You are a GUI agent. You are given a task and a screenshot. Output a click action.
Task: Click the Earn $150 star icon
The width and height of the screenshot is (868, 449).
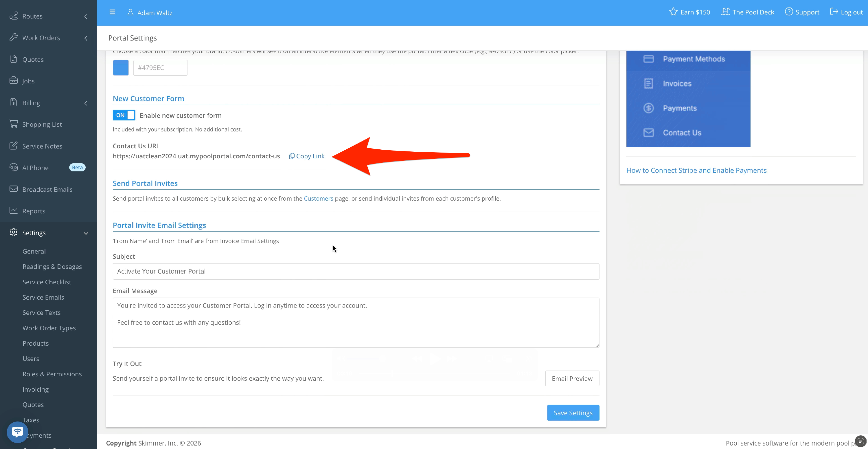[x=673, y=12]
